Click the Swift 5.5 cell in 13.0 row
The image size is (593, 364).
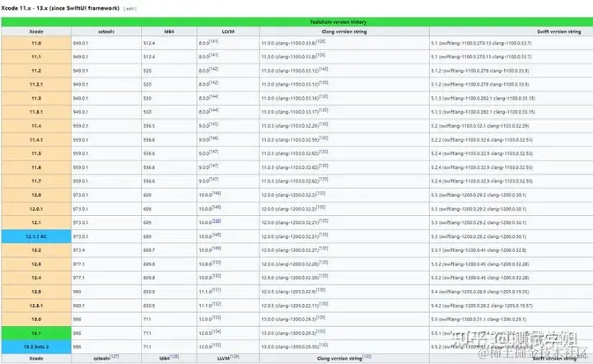tap(479, 320)
